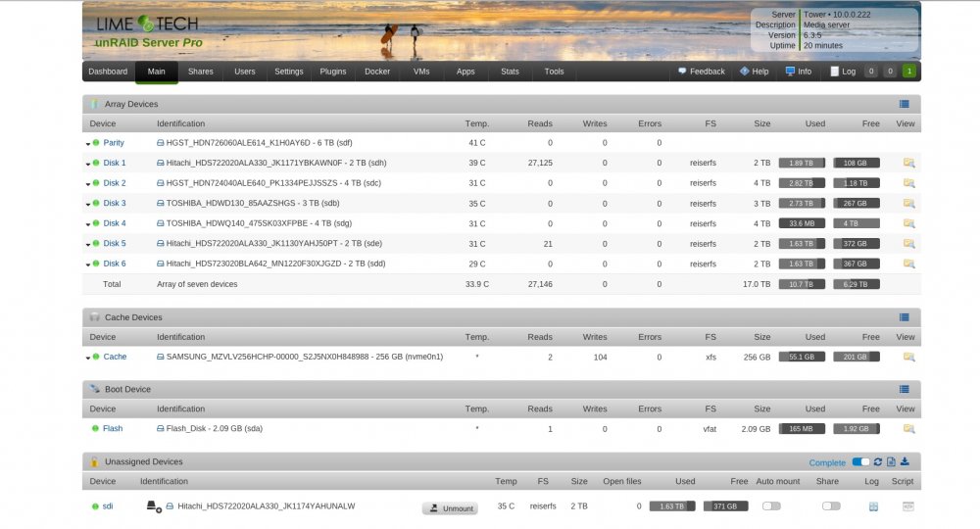
Task: Expand the Cache device dropdown arrow
Action: 88,358
